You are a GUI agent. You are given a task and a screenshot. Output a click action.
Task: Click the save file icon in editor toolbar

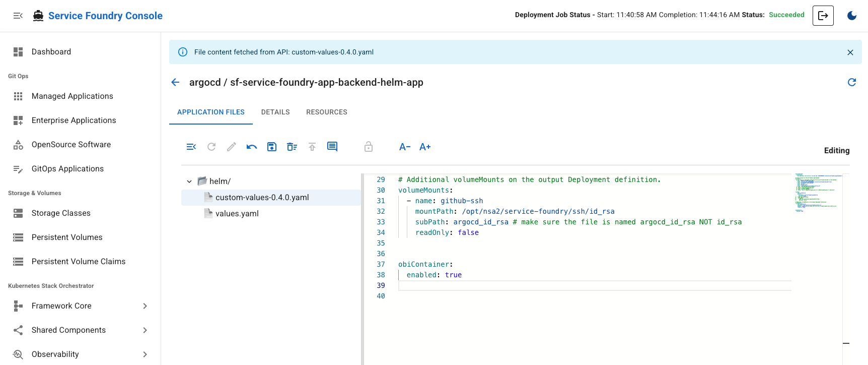[x=272, y=147]
